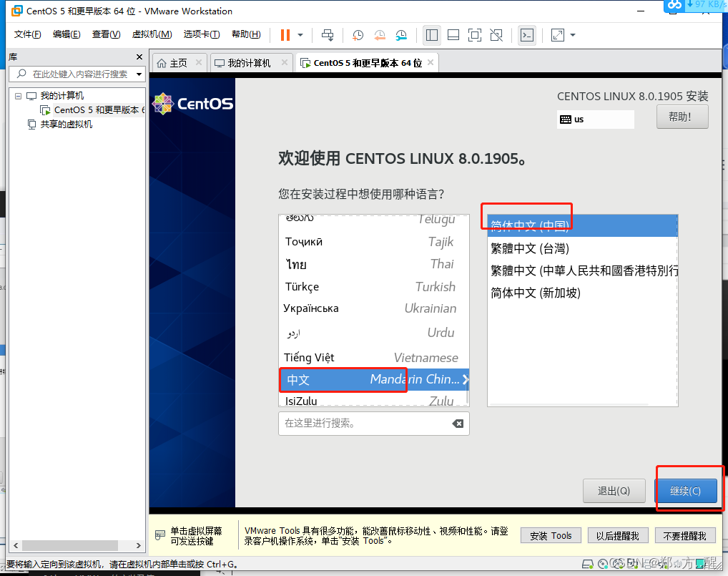Open the stretch display dropdown arrow
Screen dimensions: 728x576
pos(573,35)
